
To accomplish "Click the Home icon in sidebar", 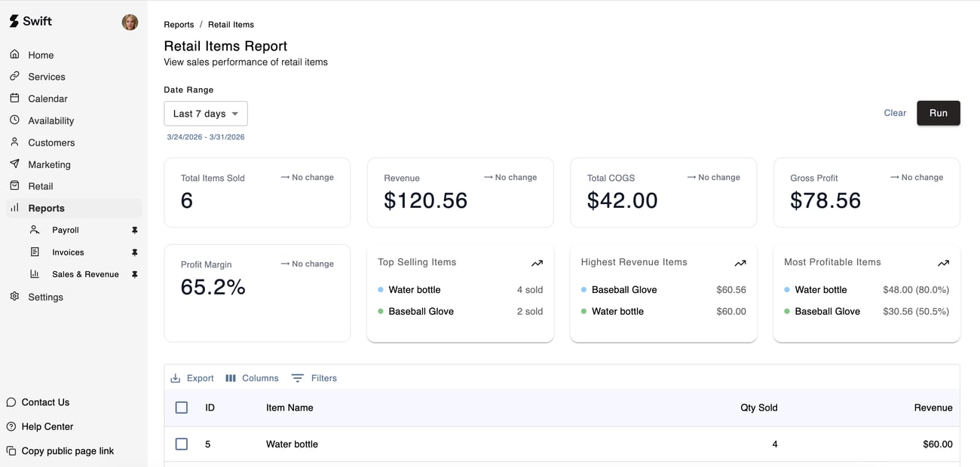I will tap(14, 55).
